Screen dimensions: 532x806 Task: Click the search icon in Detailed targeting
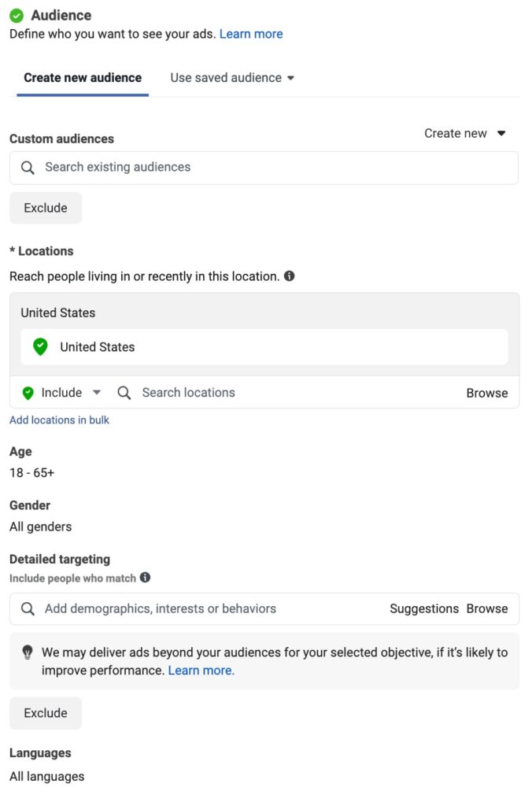coord(28,609)
